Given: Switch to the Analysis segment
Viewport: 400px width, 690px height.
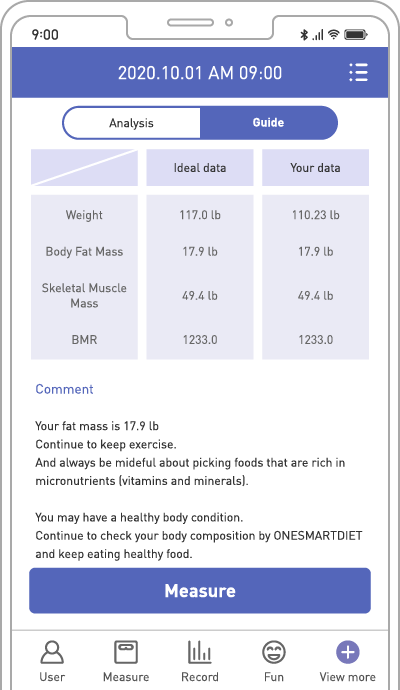Looking at the screenshot, I should tap(131, 123).
